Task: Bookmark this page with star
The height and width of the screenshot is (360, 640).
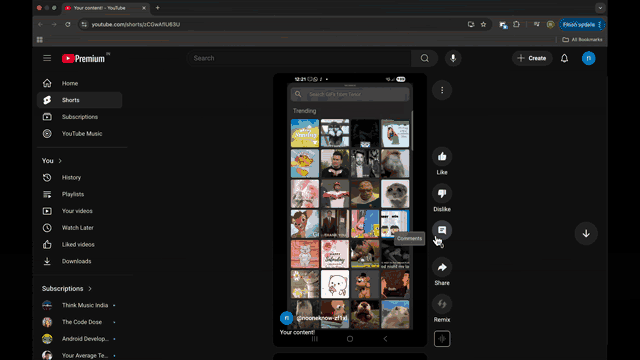Action: [x=484, y=24]
